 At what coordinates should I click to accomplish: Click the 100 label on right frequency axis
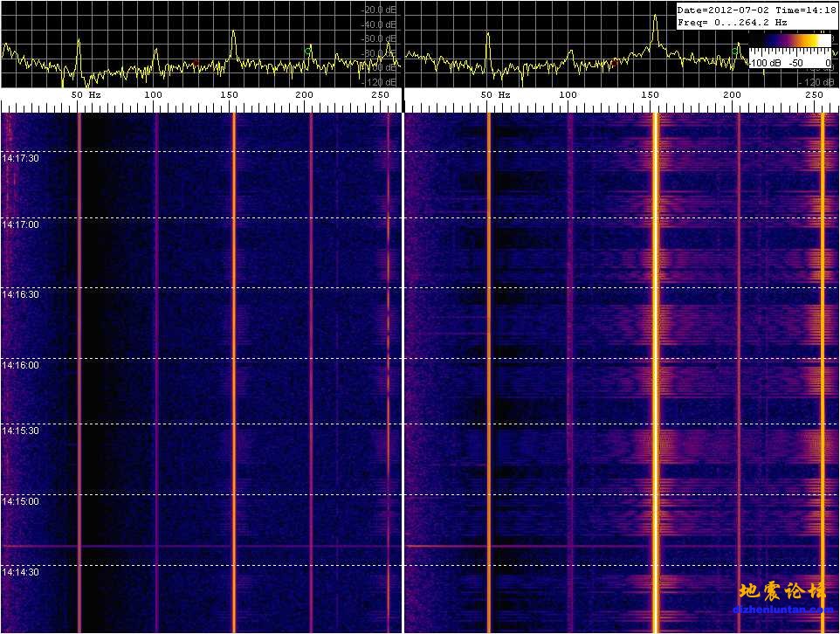568,95
